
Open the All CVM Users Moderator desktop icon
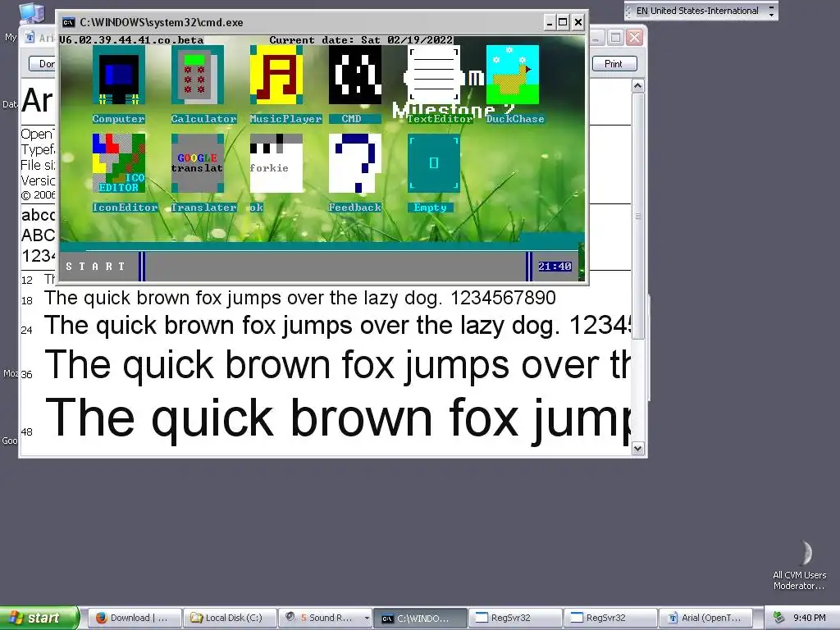coord(801,565)
